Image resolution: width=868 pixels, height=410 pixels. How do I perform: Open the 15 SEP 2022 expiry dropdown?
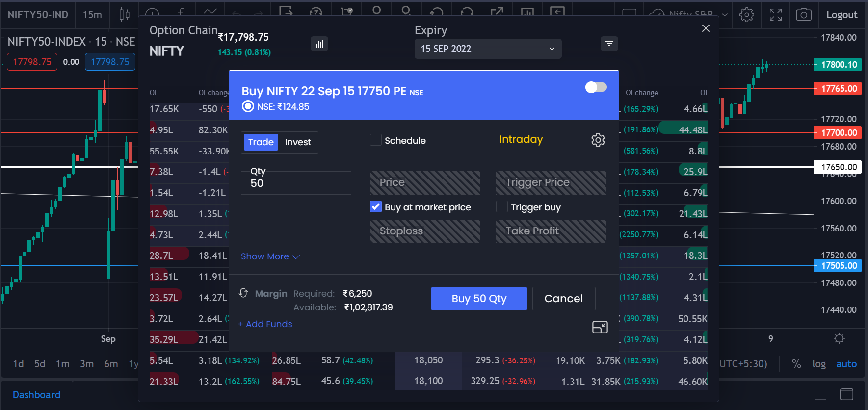[488, 49]
